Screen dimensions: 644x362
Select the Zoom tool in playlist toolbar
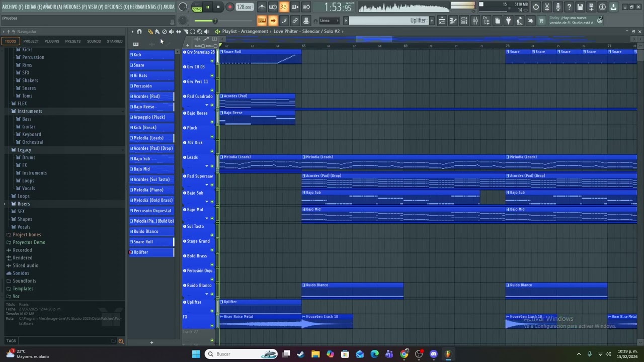click(x=200, y=32)
